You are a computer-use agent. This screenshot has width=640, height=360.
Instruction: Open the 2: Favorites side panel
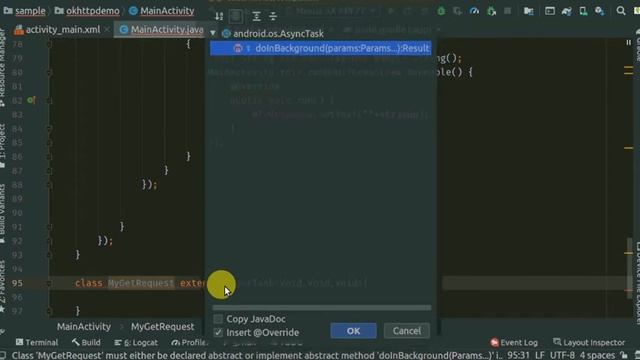pyautogui.click(x=3, y=287)
